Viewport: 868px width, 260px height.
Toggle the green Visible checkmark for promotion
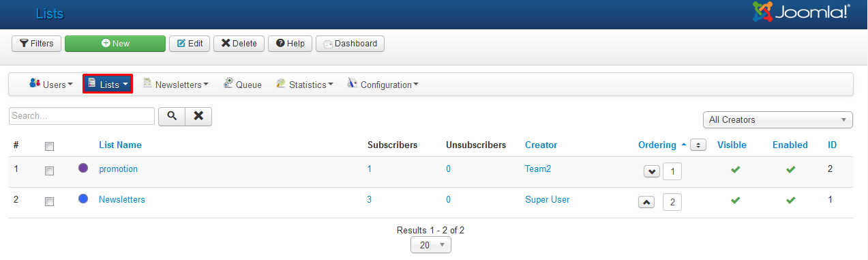(735, 169)
